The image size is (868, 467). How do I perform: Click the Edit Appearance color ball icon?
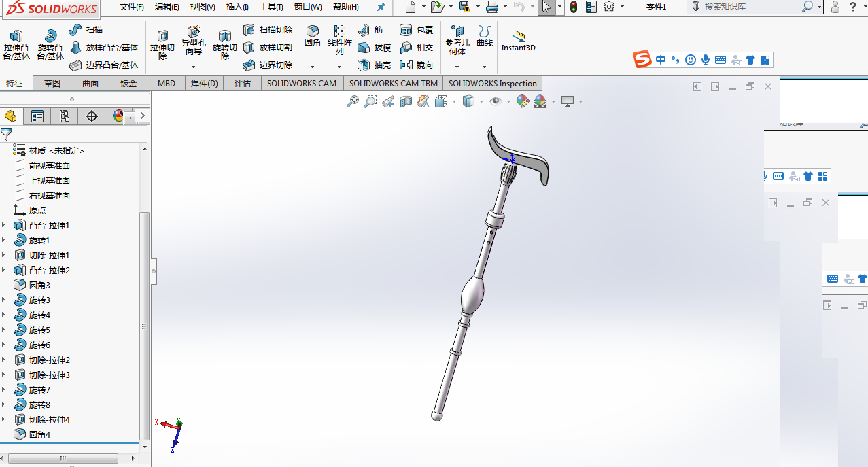pos(522,101)
